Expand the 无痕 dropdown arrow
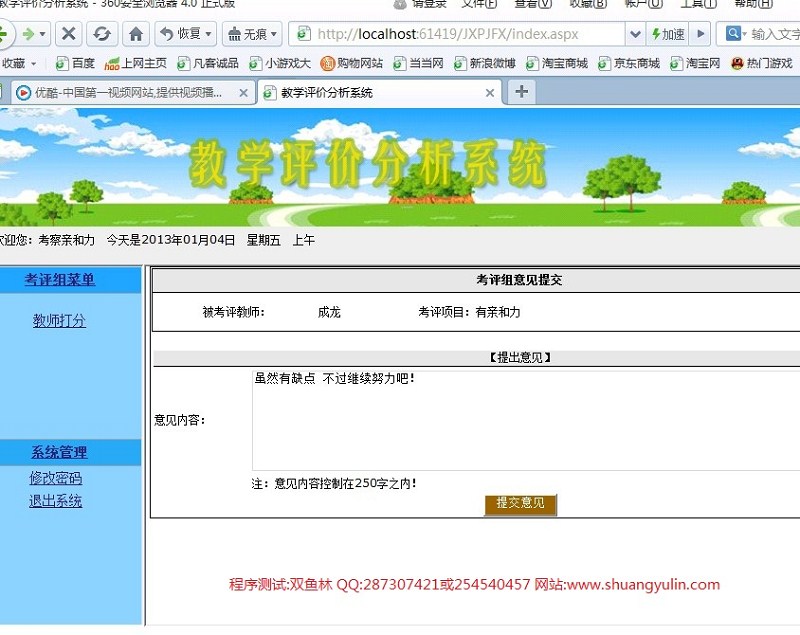Screen dimensions: 800x635 click(274, 34)
